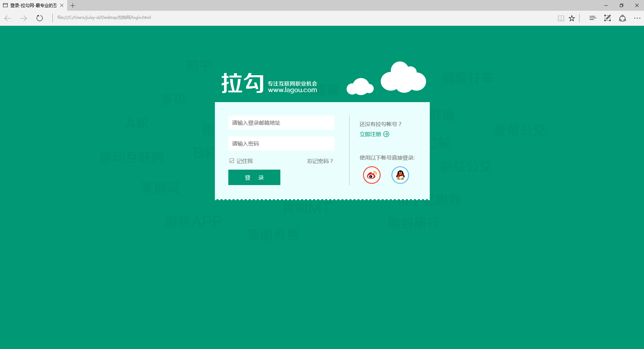Click the browser forward arrow

[24, 18]
